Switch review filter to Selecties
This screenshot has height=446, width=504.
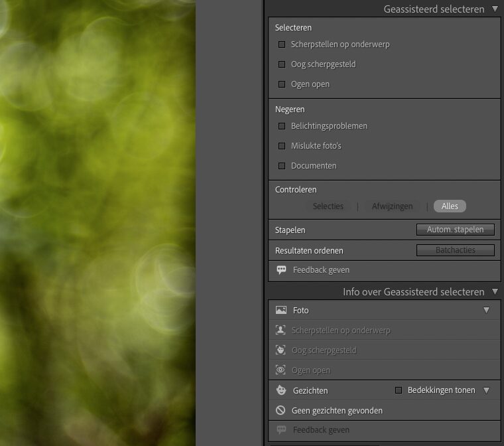(328, 206)
